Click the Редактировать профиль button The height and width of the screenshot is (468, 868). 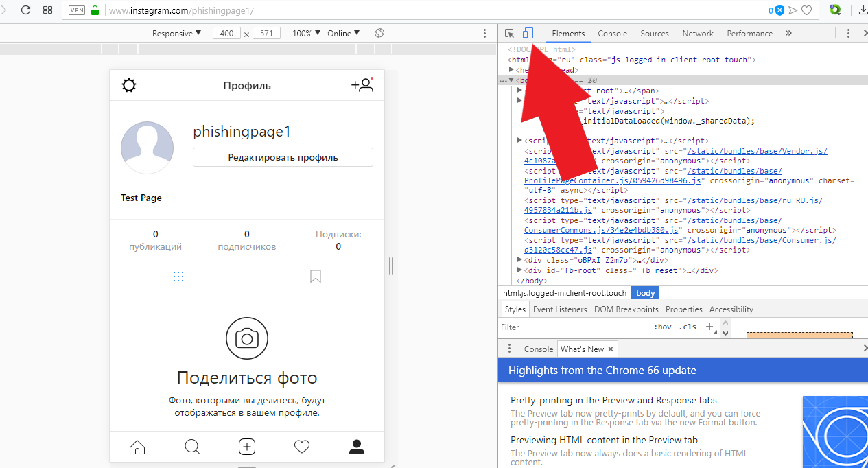pyautogui.click(x=283, y=157)
